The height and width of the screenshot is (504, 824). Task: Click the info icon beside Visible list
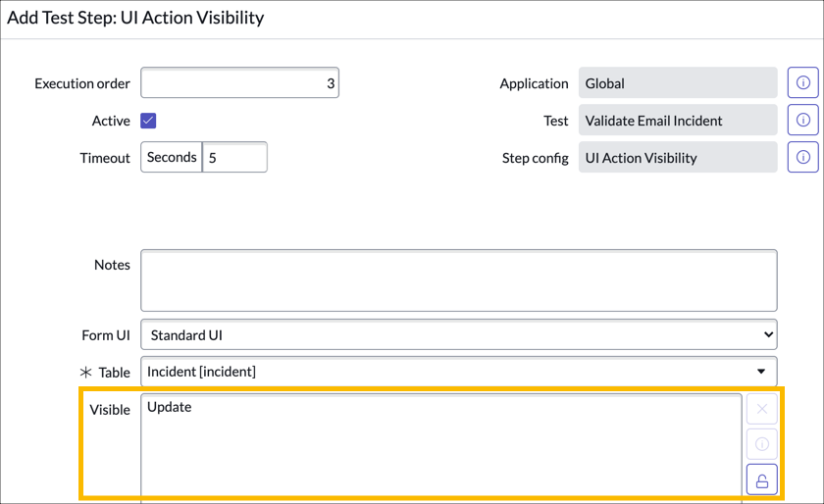761,444
